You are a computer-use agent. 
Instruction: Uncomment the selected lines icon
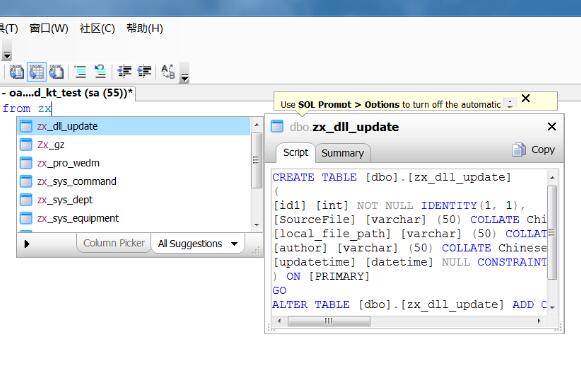point(100,71)
